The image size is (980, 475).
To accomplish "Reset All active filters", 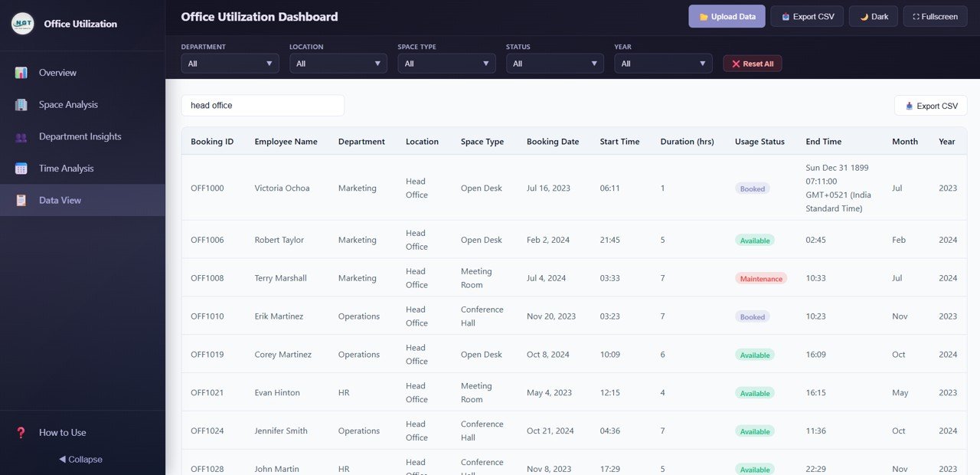I will tap(752, 64).
